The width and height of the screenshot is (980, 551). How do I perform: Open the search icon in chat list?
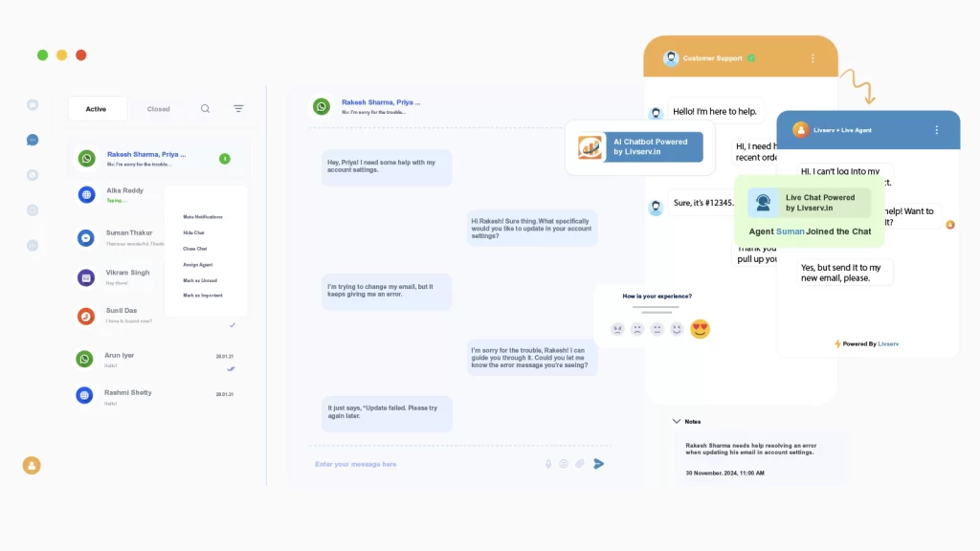205,109
